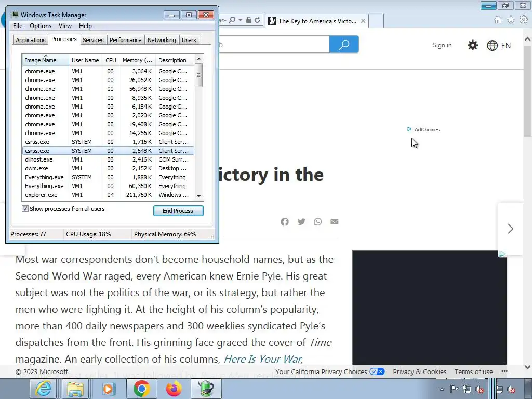Open Internet Explorer from the taskbar

pyautogui.click(x=43, y=389)
